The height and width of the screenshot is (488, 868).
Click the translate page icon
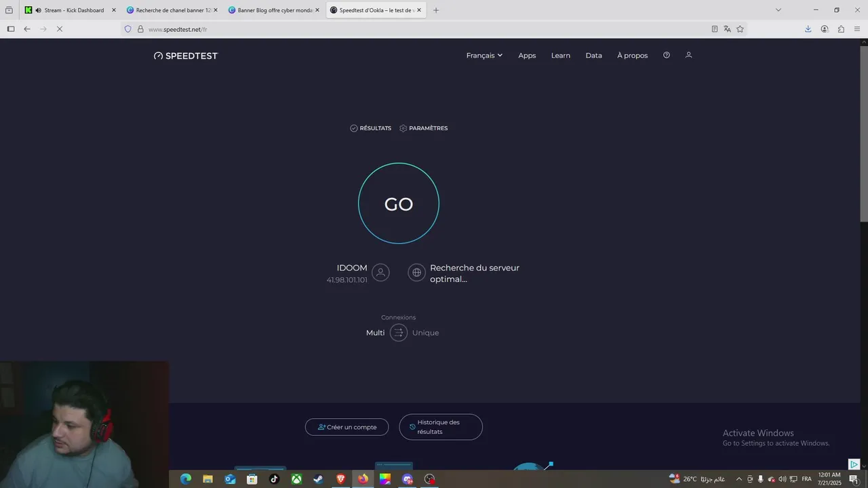727,29
